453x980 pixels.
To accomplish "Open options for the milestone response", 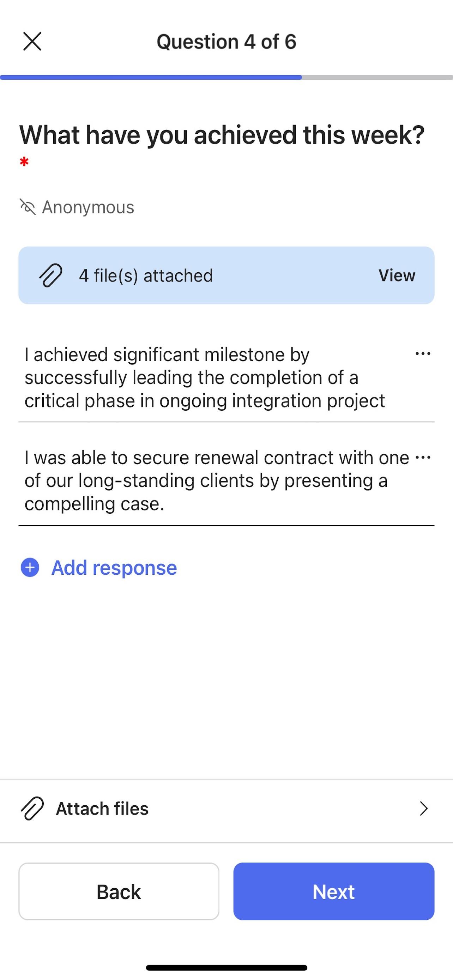I will [423, 354].
